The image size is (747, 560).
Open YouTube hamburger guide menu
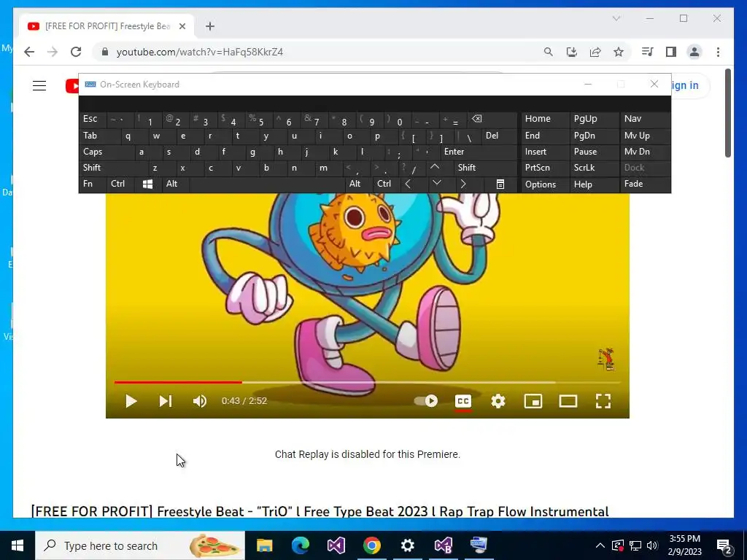39,86
